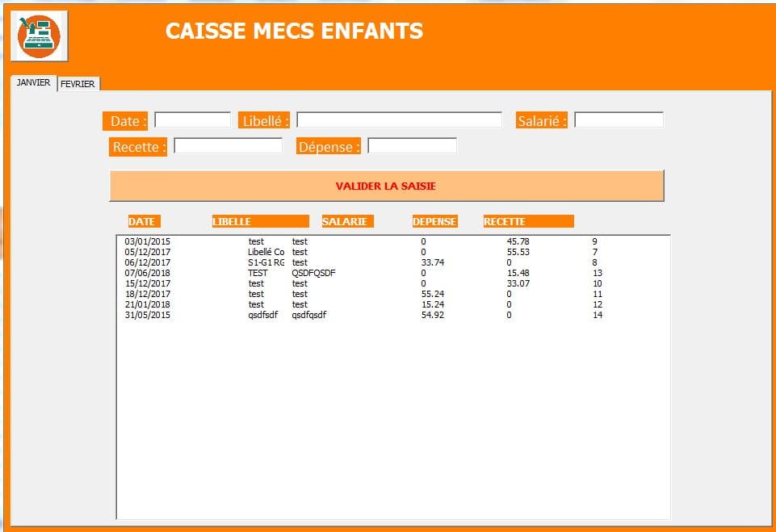776x532 pixels.
Task: Click the Recette input field
Action: click(x=229, y=145)
